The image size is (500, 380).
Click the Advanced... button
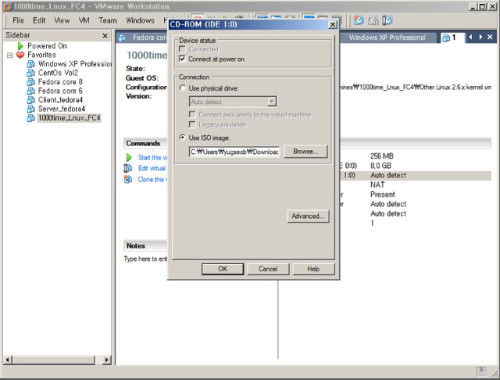tap(308, 216)
